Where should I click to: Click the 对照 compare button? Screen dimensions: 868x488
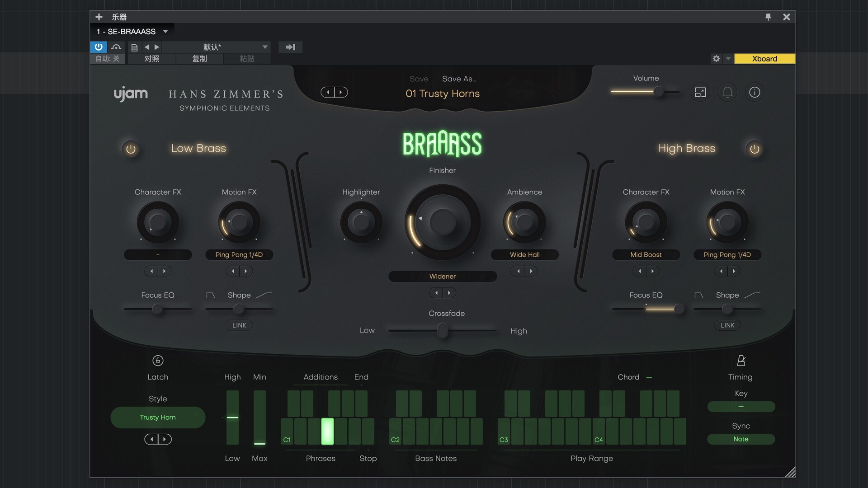(x=152, y=59)
